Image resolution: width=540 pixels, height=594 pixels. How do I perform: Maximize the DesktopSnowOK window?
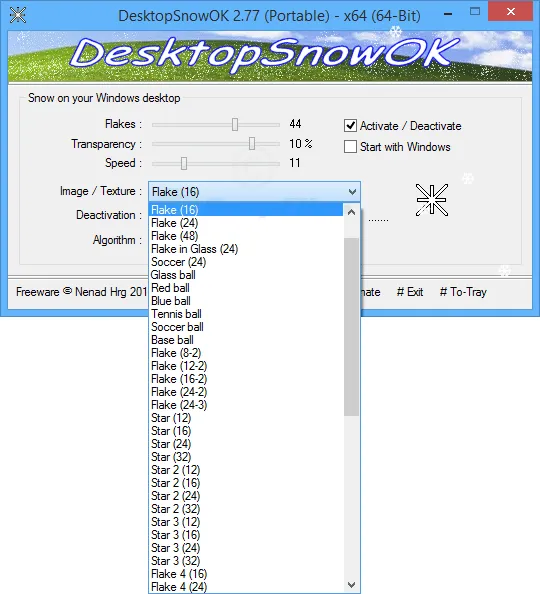pos(474,12)
